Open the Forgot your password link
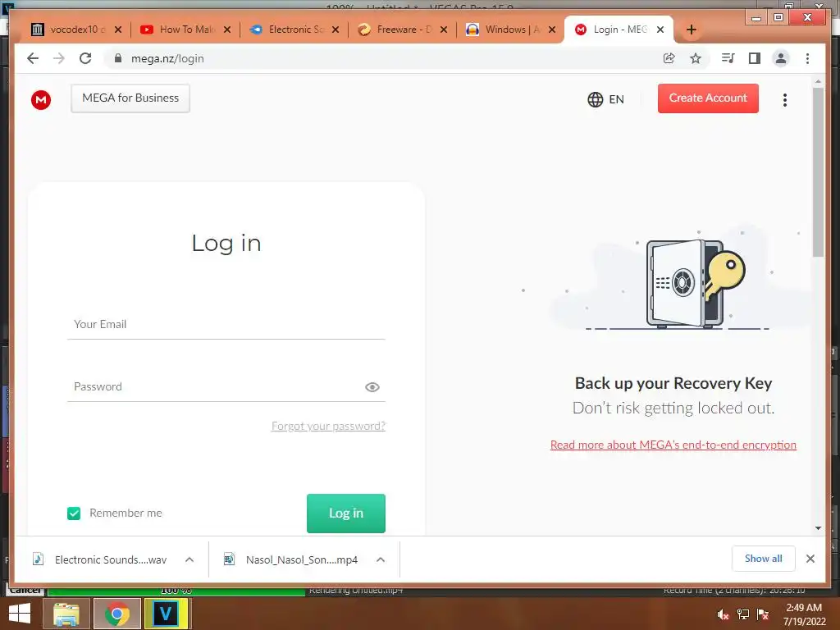The image size is (840, 630). pos(328,426)
